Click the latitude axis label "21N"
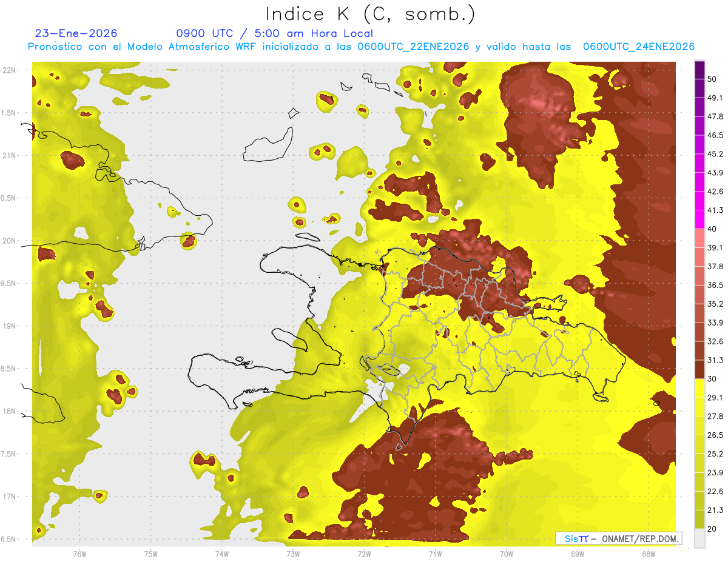This screenshot has height=562, width=728. [x=10, y=156]
